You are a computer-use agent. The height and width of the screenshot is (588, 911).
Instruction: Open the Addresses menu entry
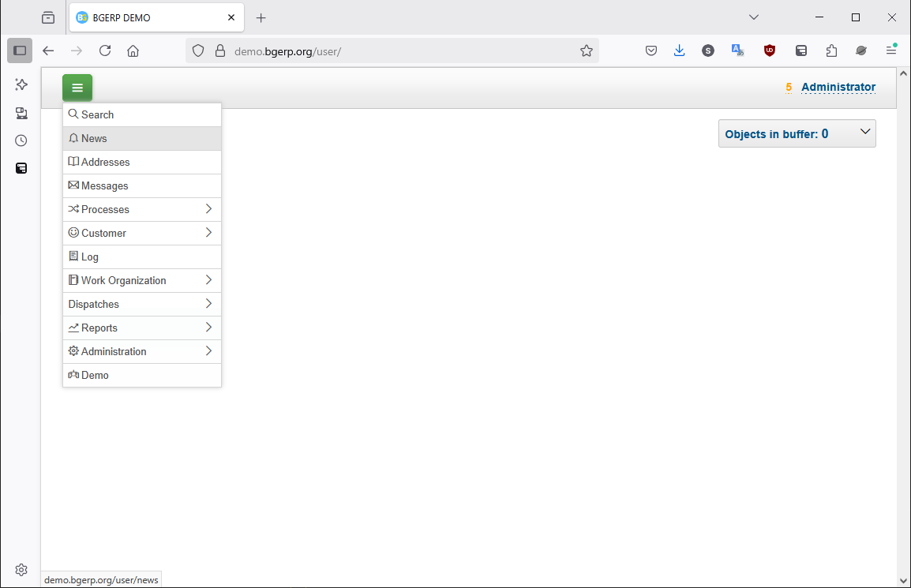tap(105, 162)
